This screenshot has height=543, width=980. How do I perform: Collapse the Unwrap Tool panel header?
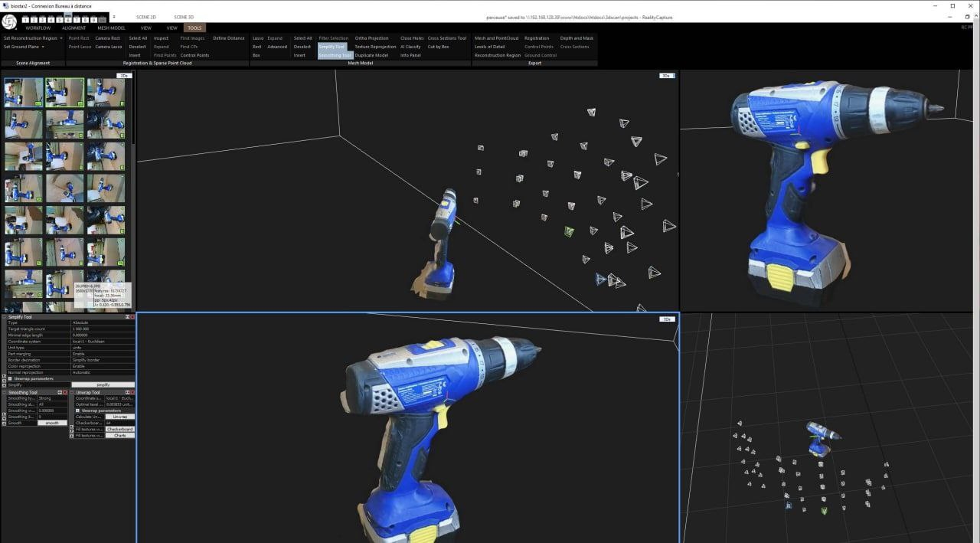point(72,392)
